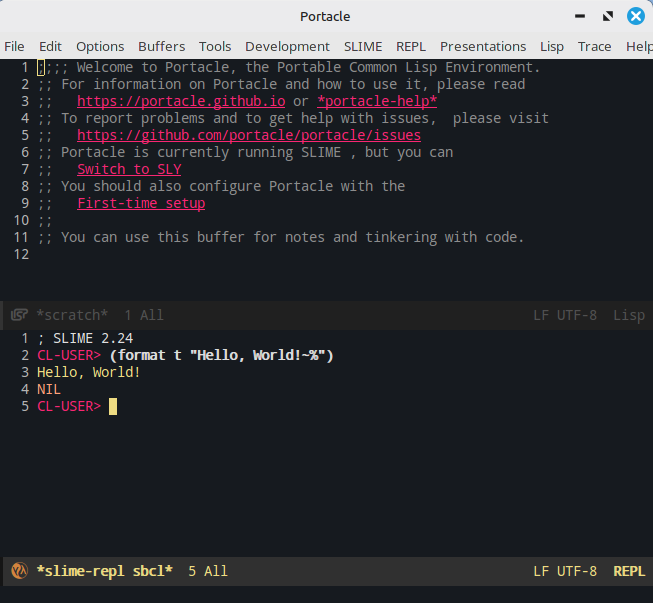Screen dimensions: 653x603
Task: Click the *scratch* buffer name in mode line
Action: click(x=72, y=315)
